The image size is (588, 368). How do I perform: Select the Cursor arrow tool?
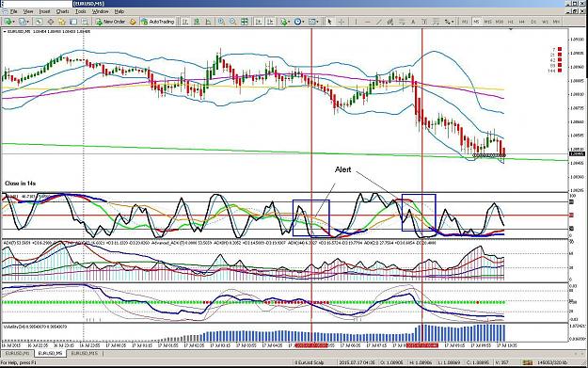pos(329,22)
